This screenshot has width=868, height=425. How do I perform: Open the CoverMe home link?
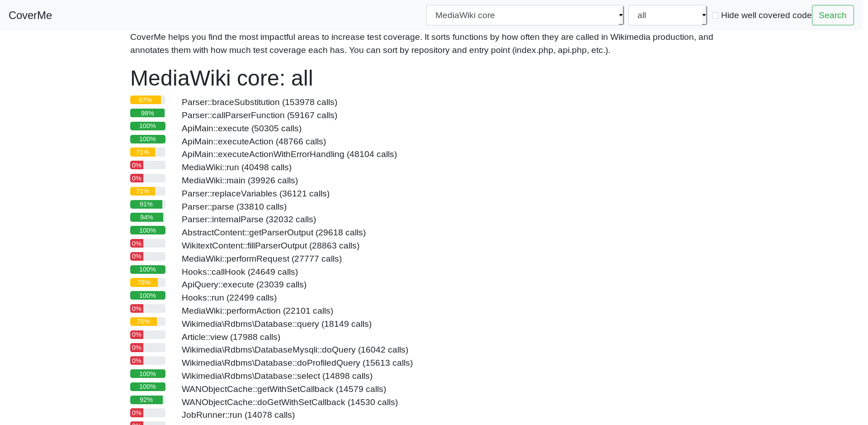pyautogui.click(x=30, y=15)
